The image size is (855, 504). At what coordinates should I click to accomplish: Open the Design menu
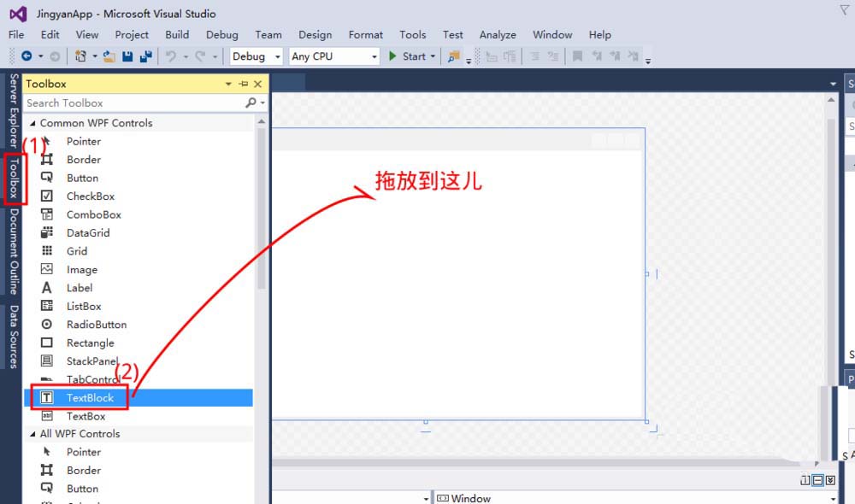pyautogui.click(x=315, y=34)
